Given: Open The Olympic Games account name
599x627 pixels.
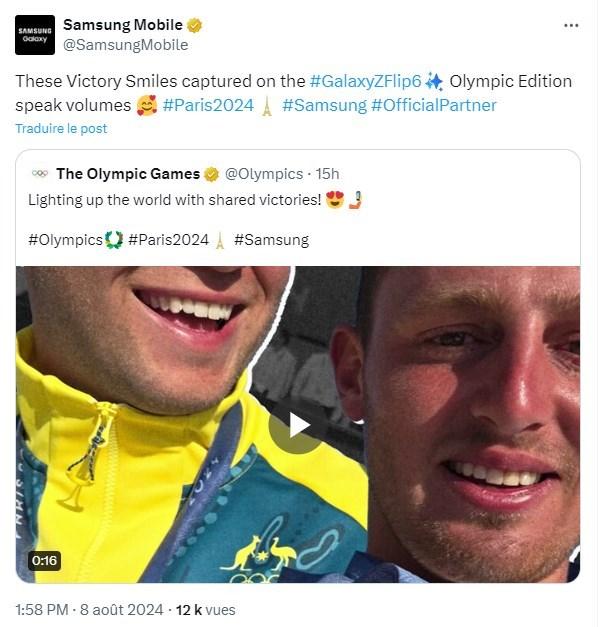Looking at the screenshot, I should point(128,174).
